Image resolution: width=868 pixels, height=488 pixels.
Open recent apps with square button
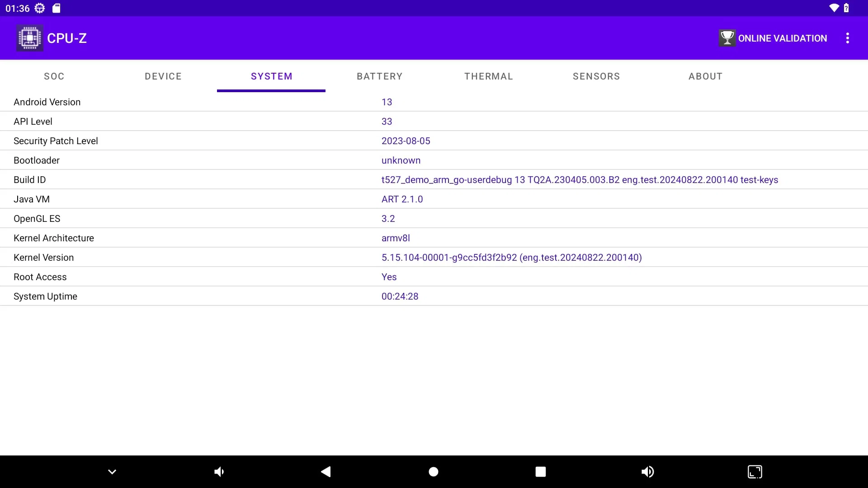[x=541, y=472]
